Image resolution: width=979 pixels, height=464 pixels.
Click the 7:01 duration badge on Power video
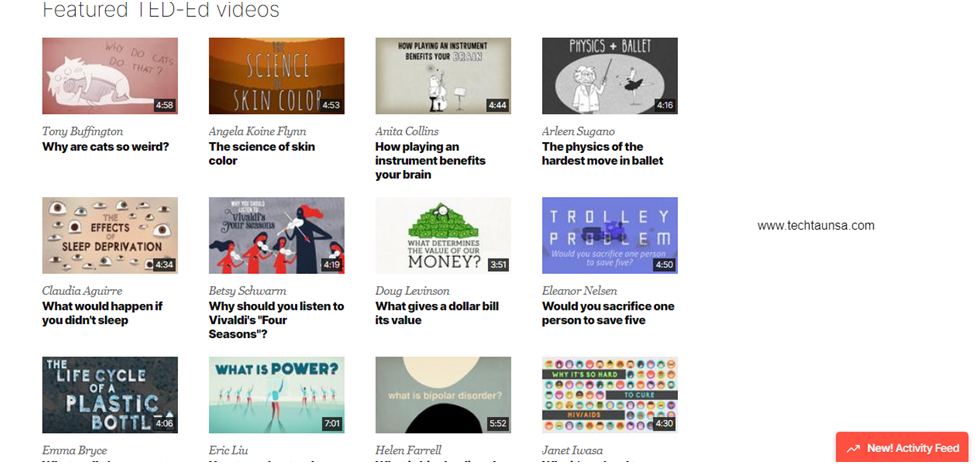[332, 424]
